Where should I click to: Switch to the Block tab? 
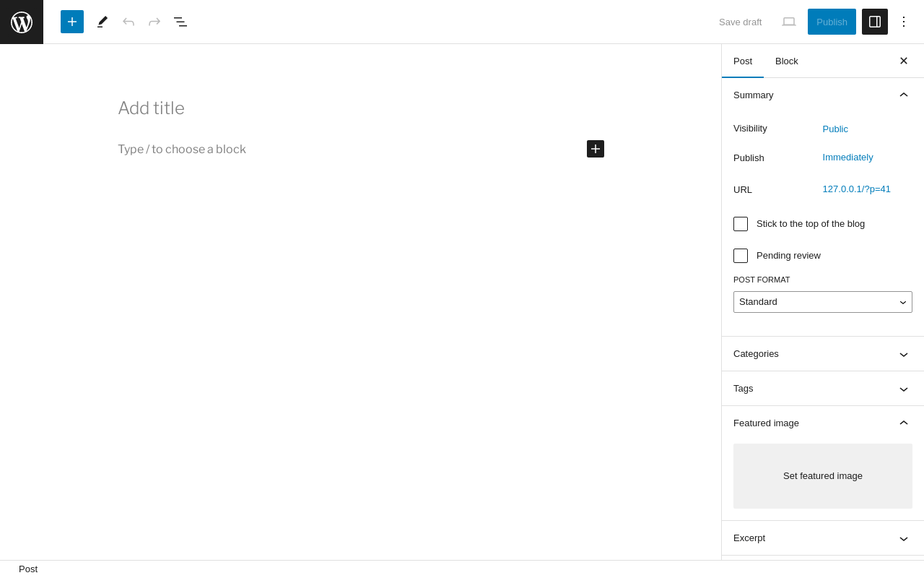[787, 61]
